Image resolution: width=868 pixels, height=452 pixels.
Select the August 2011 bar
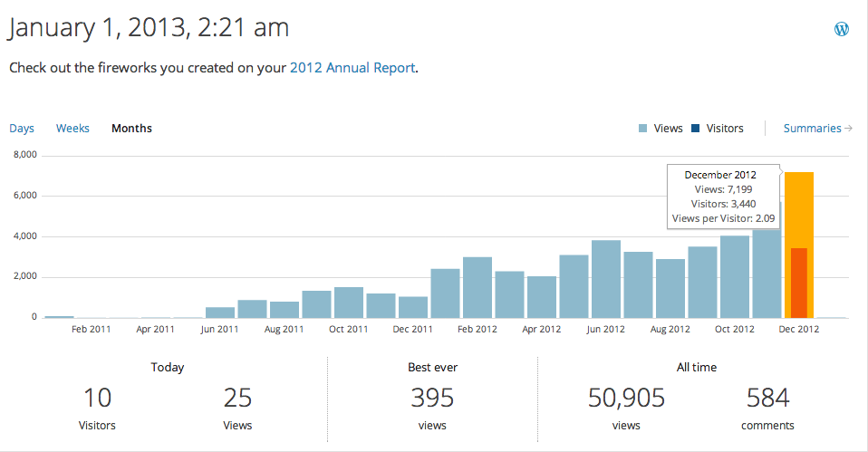[285, 310]
